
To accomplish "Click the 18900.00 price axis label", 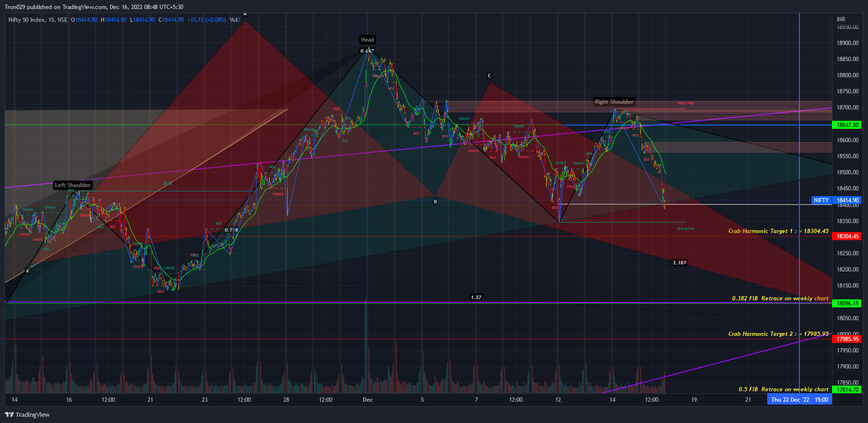I will [x=848, y=43].
